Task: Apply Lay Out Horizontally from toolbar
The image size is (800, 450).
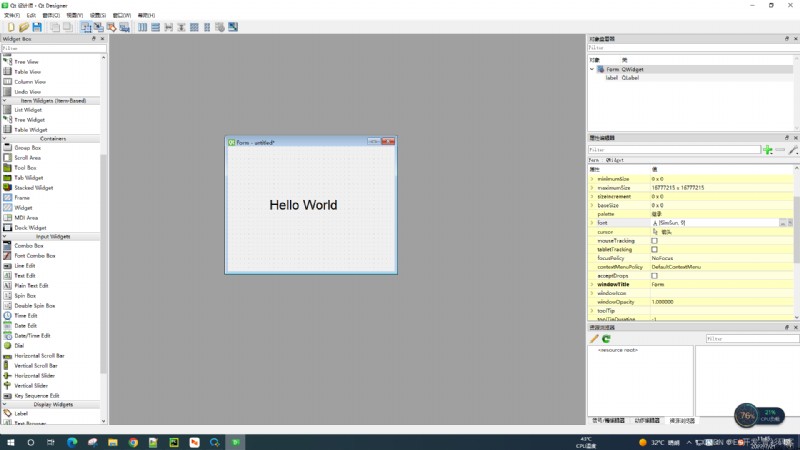Action: coord(142,27)
